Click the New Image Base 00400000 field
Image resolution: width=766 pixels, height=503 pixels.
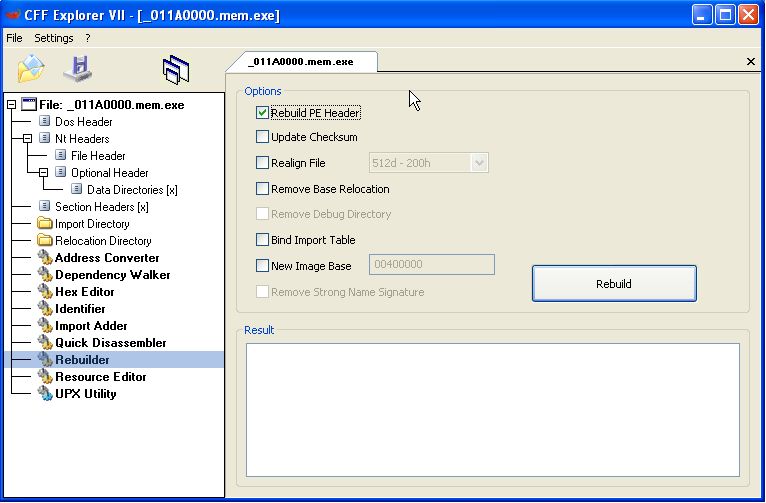tap(432, 264)
